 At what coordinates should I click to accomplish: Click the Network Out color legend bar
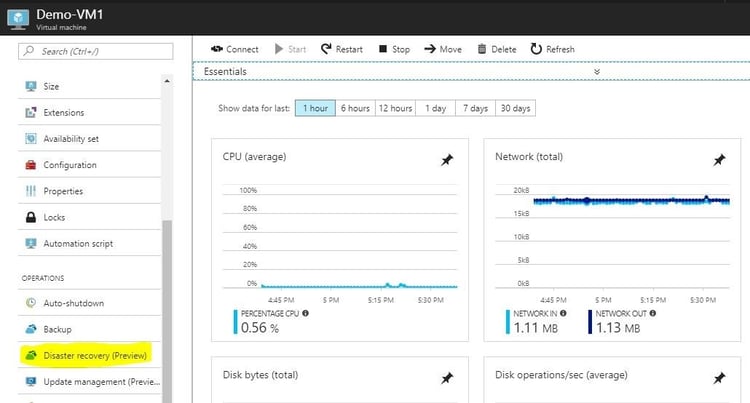[x=590, y=322]
